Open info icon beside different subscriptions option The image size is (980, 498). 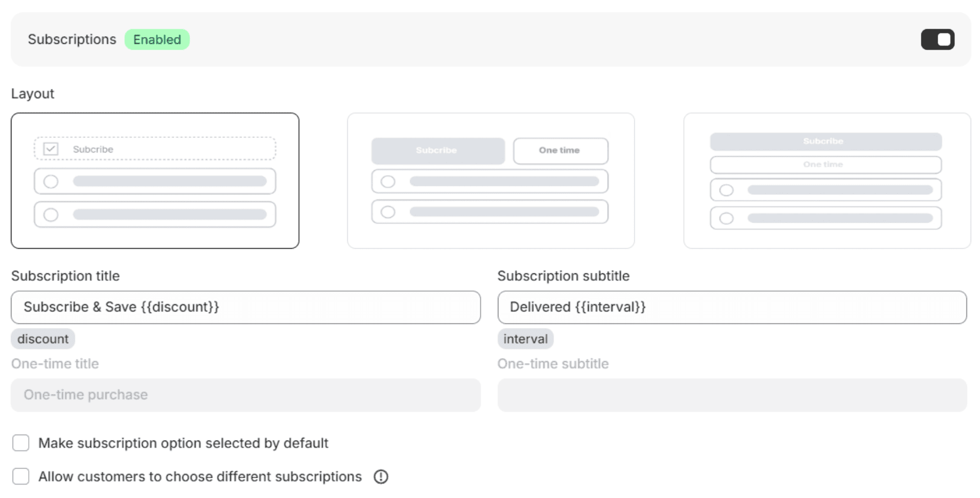(381, 477)
